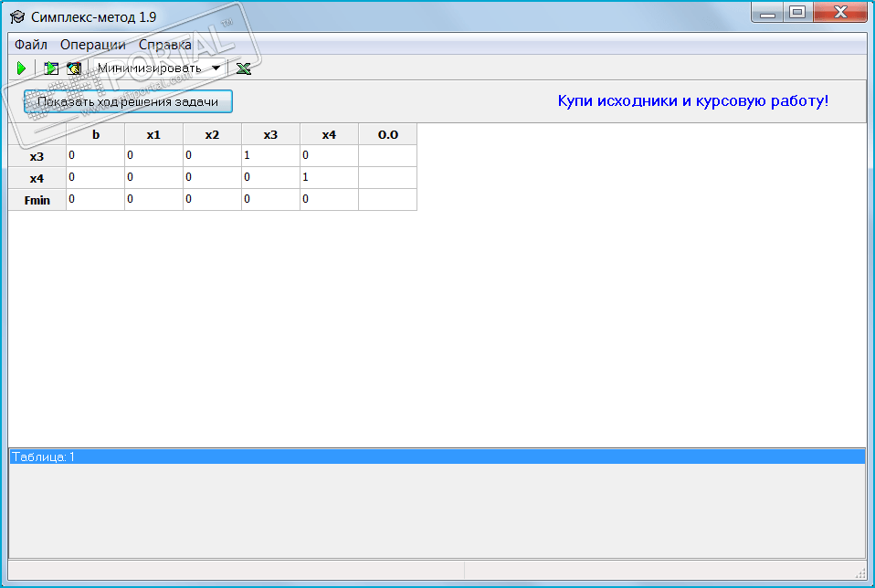Click the step-by-step run window icon
This screenshot has height=588, width=875.
[x=51, y=68]
